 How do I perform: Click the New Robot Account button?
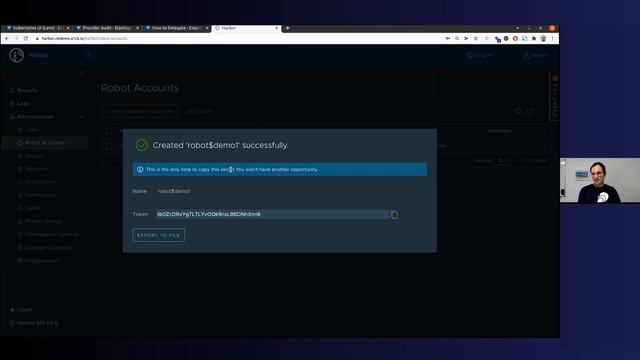click(x=140, y=111)
